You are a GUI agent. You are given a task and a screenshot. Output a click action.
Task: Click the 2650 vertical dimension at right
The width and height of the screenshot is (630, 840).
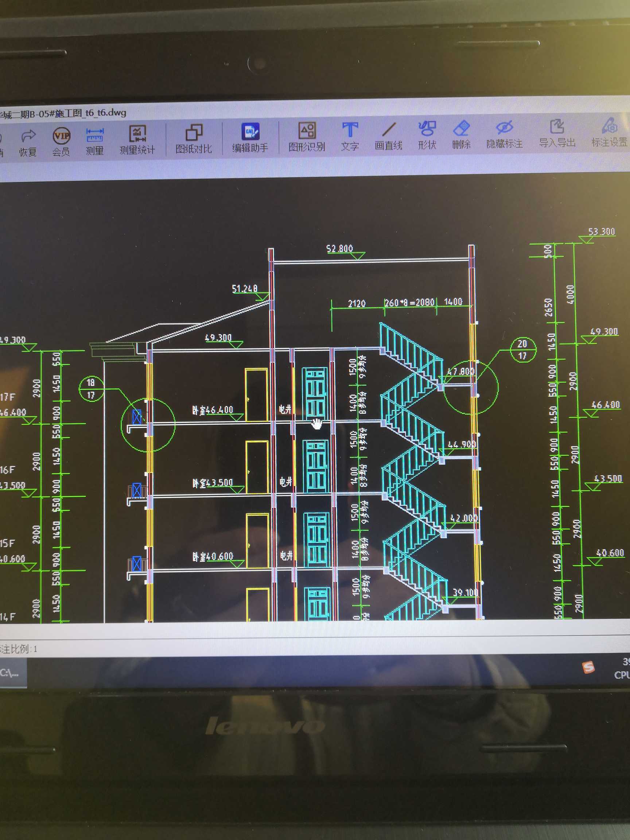pos(548,307)
